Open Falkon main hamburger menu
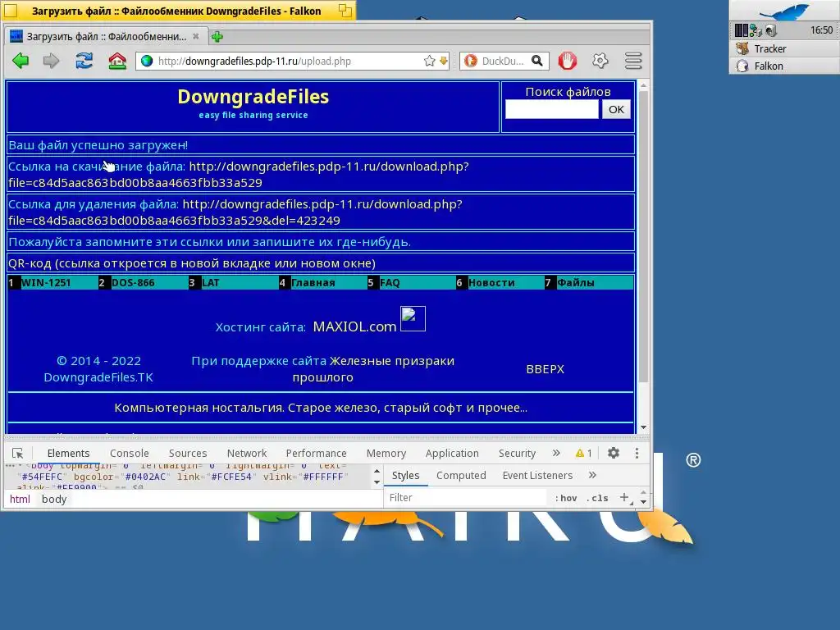The image size is (840, 630). (x=633, y=61)
